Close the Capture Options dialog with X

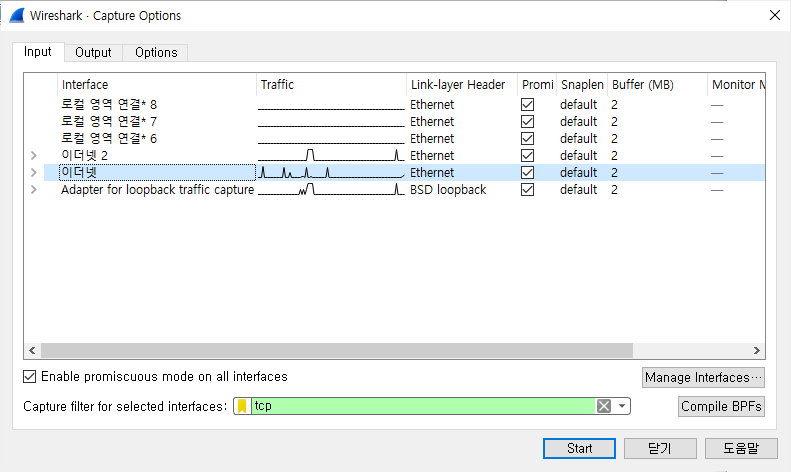coord(775,15)
